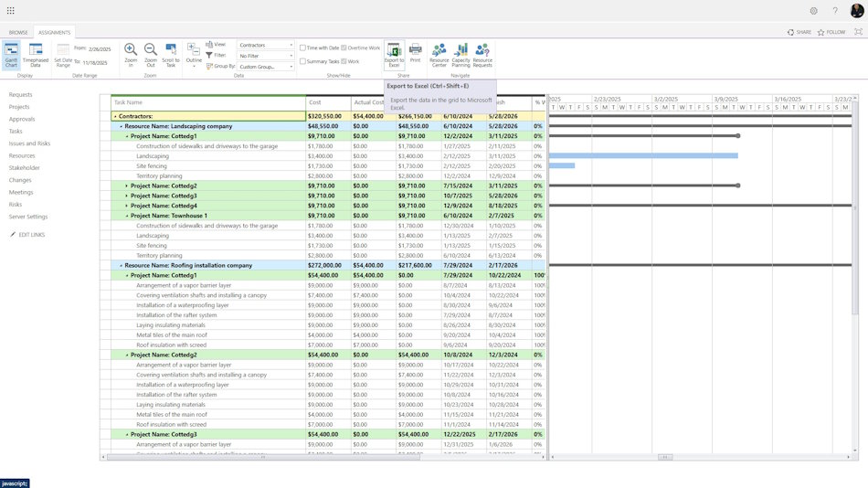Click the Group By icon
The height and width of the screenshot is (488, 868).
pos(209,66)
